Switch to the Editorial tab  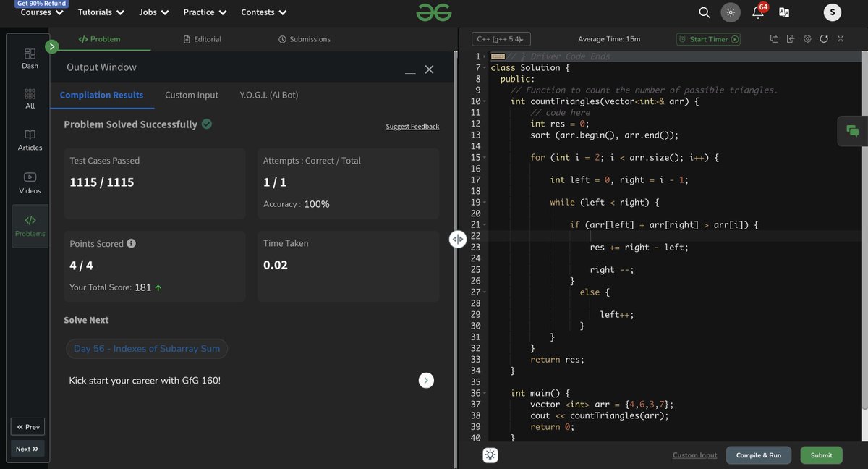pyautogui.click(x=203, y=39)
